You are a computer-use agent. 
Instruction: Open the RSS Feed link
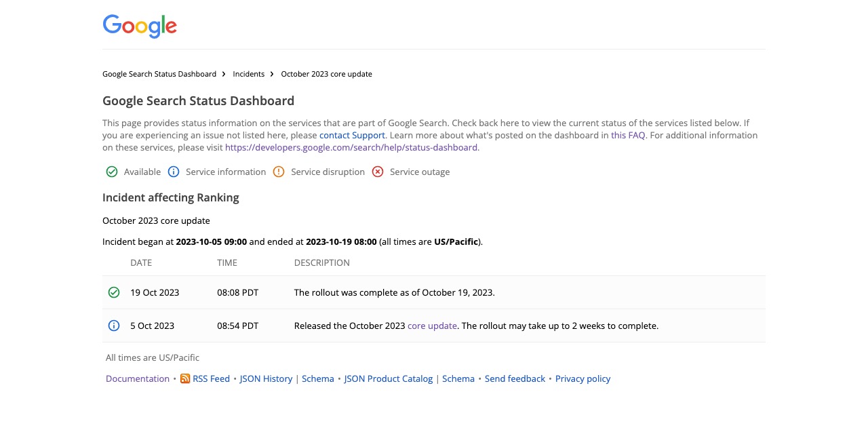coord(211,378)
